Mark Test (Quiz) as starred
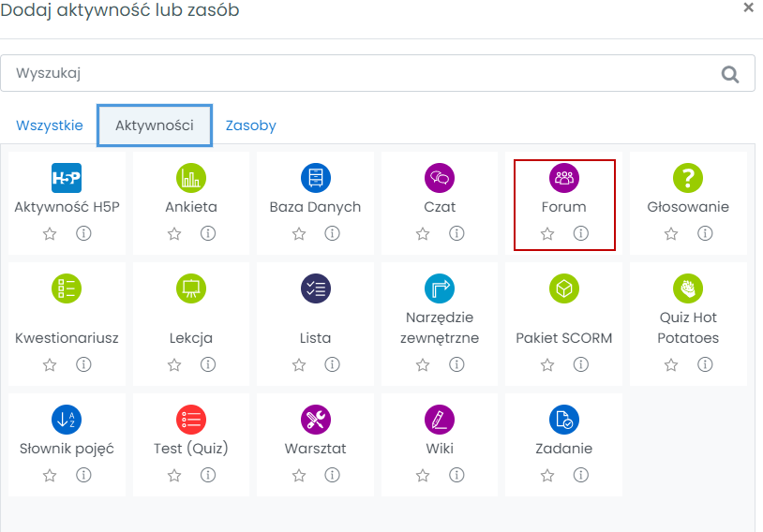The image size is (763, 532). pyautogui.click(x=174, y=476)
